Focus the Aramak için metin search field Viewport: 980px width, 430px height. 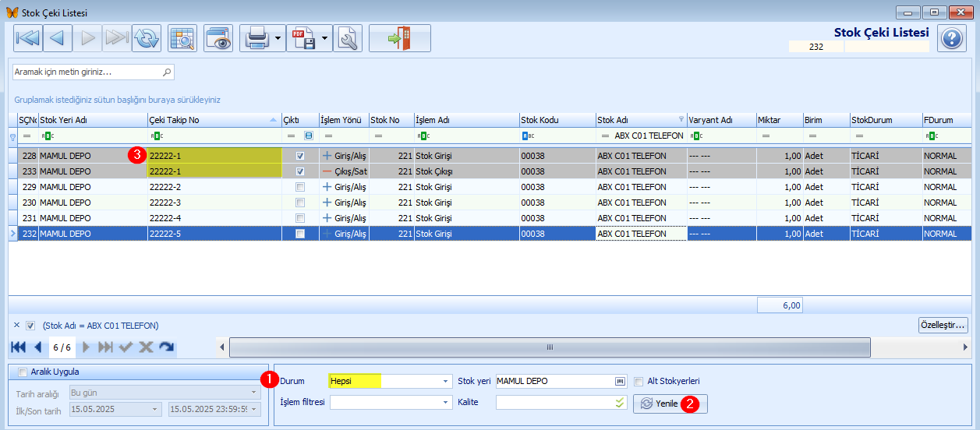tap(93, 72)
